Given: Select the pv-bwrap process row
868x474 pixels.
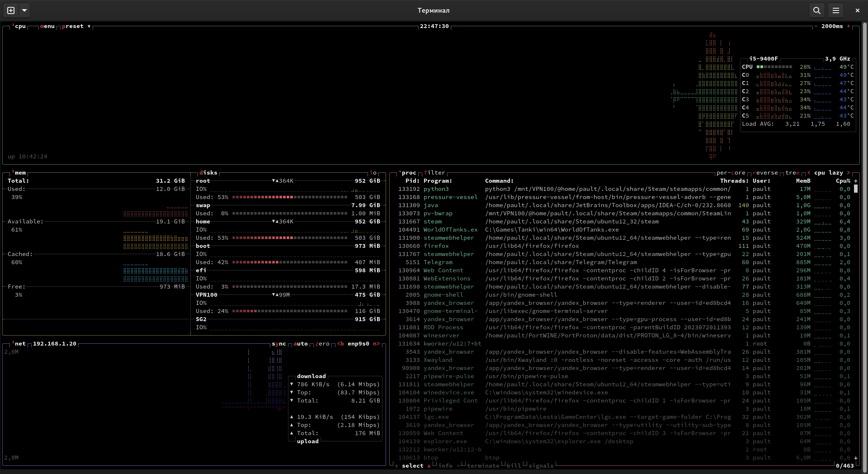Looking at the screenshot, I should (624, 213).
